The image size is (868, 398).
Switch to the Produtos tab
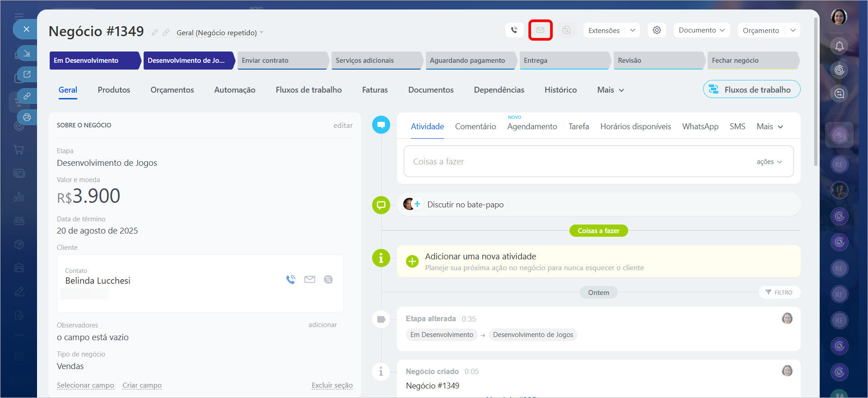(x=114, y=90)
